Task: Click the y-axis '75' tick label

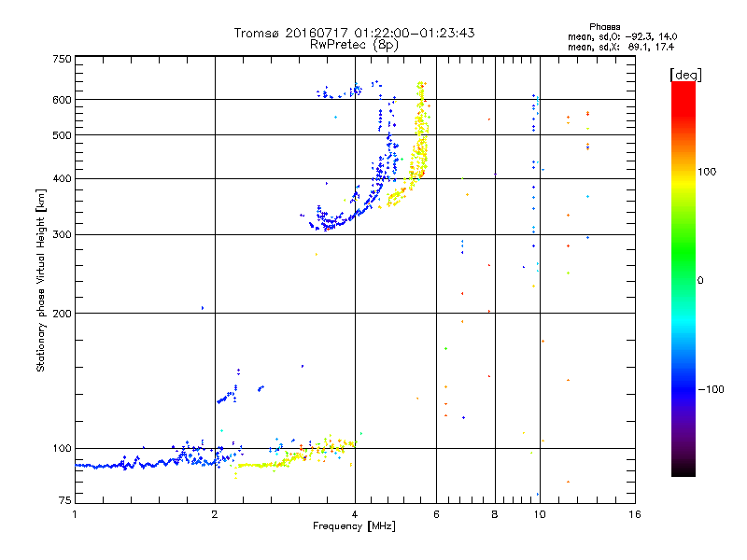Action: tap(65, 500)
